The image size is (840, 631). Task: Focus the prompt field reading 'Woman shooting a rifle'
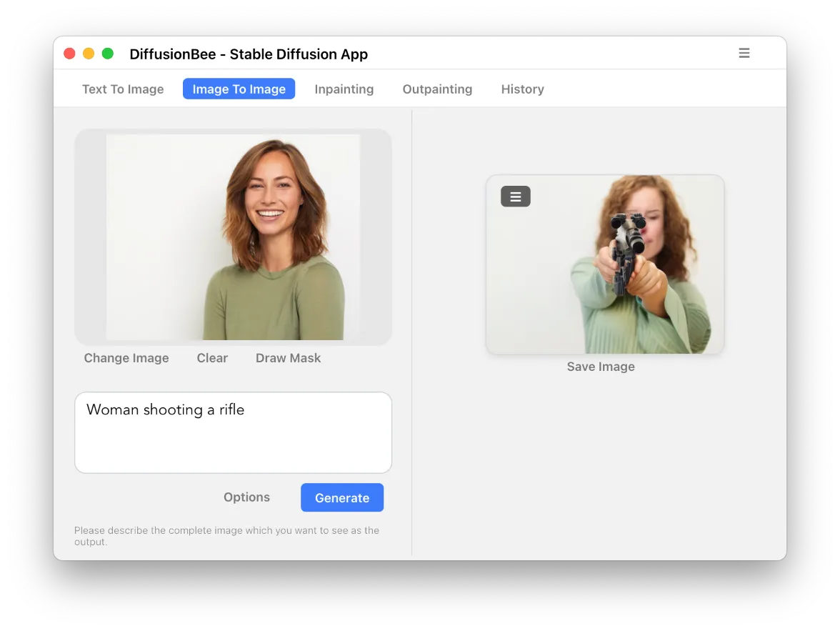pyautogui.click(x=233, y=432)
